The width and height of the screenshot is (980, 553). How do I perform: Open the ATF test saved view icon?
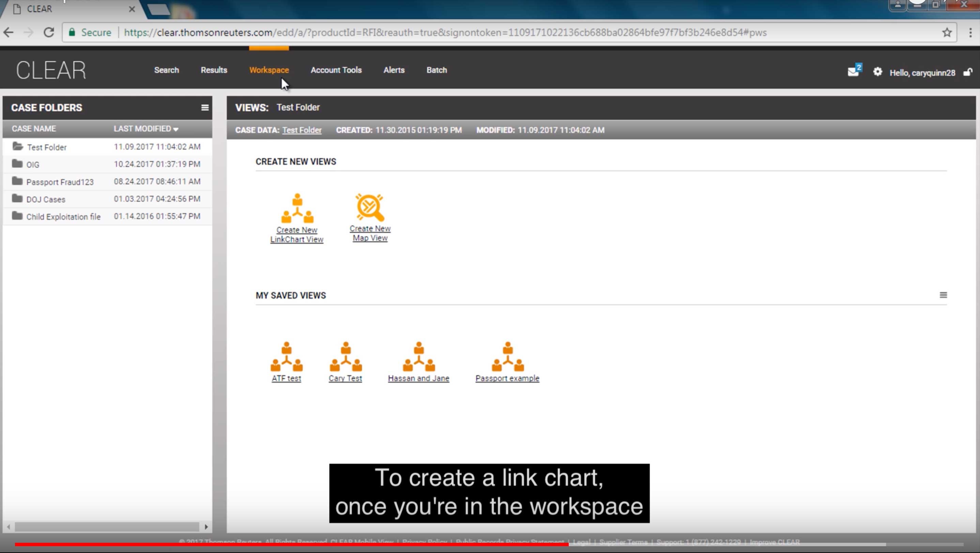coord(286,356)
